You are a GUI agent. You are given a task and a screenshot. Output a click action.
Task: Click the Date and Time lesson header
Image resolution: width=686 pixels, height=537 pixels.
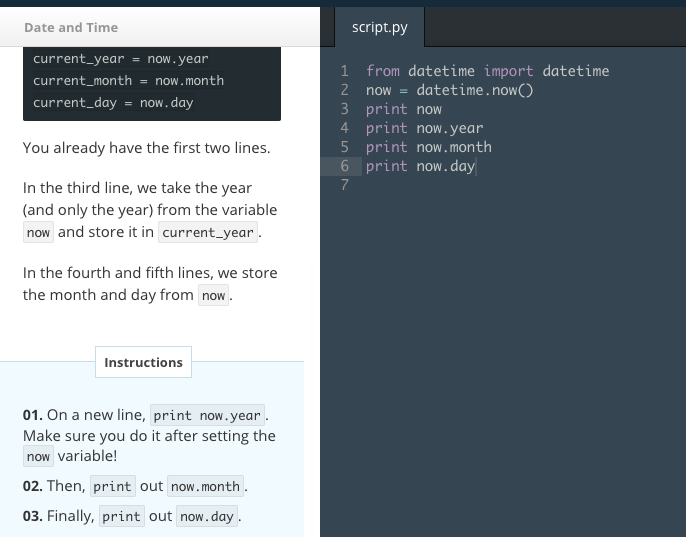[71, 27]
